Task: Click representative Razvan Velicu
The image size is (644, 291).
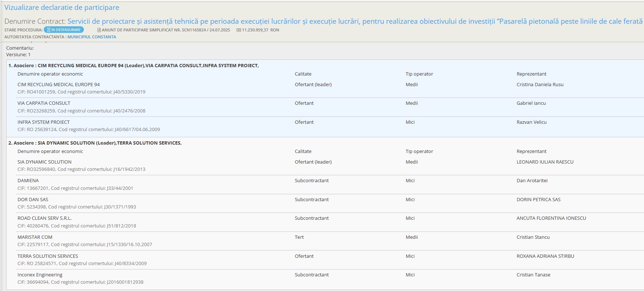Action: tap(532, 122)
